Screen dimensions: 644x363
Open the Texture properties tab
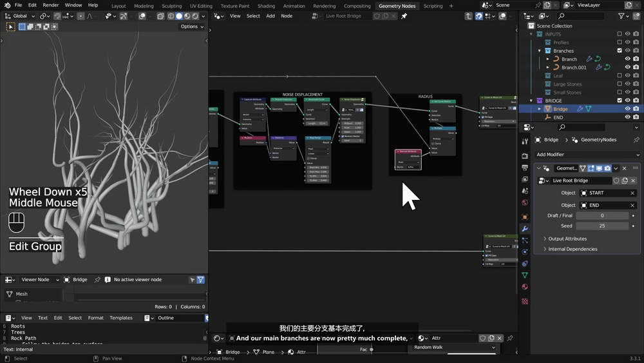[x=524, y=301]
